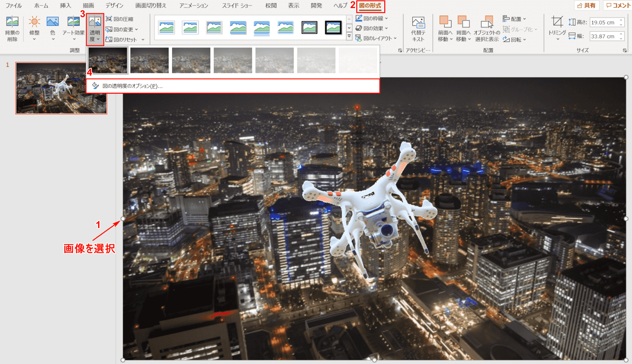Apply the second picture style in the gallery

point(190,27)
